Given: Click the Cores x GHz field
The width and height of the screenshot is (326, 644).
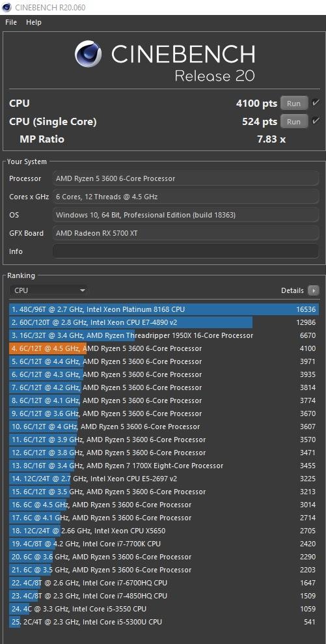Looking at the screenshot, I should [x=185, y=197].
